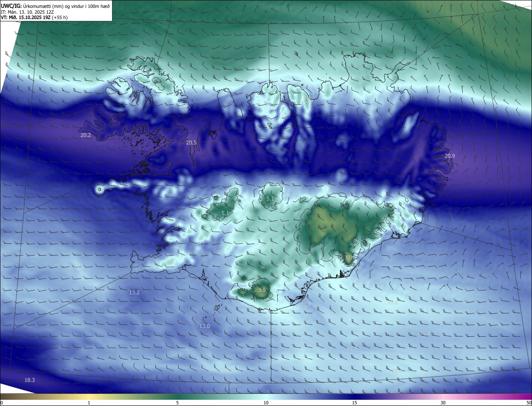Click the faint 10.1 value south of Iceland
Screen dimensions: 532x406
(x=303, y=357)
